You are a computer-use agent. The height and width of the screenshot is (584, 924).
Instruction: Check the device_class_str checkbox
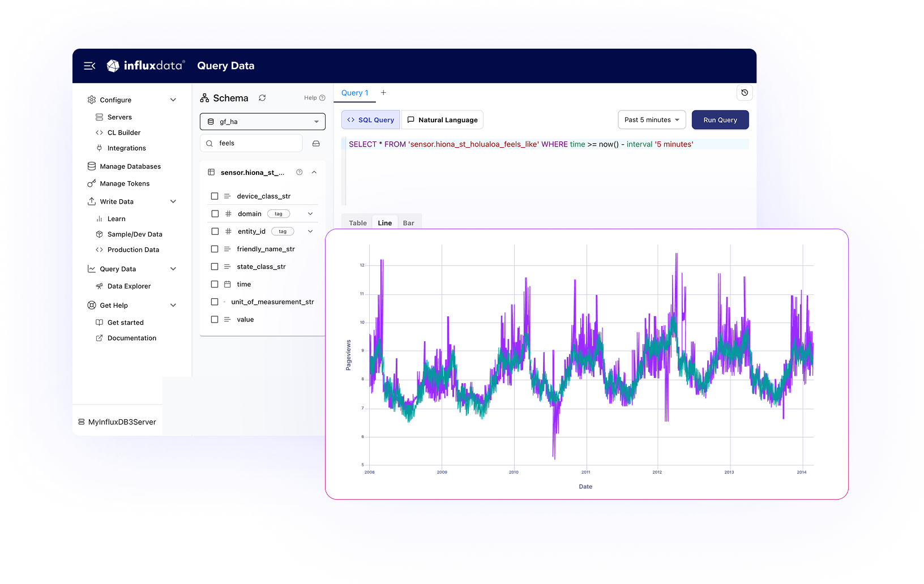pos(215,196)
